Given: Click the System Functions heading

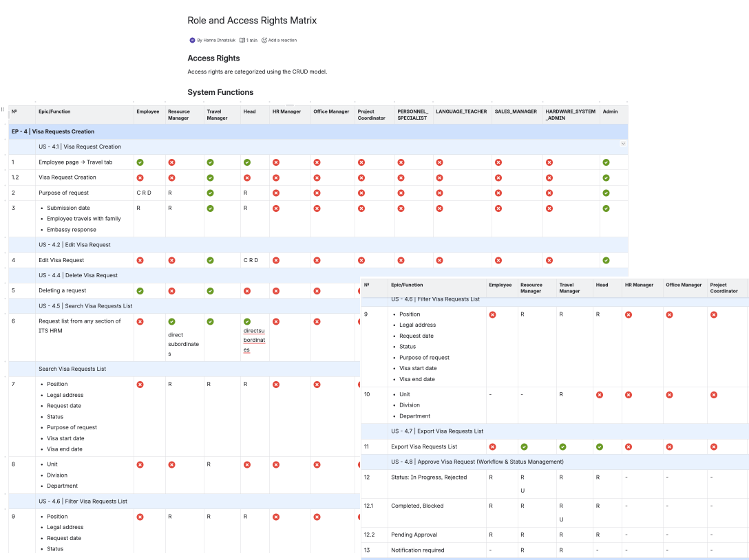Looking at the screenshot, I should tap(220, 92).
